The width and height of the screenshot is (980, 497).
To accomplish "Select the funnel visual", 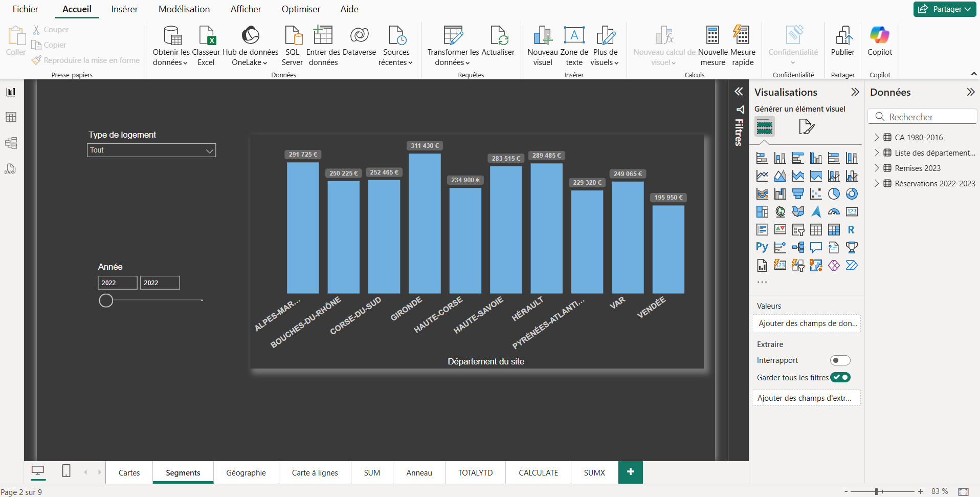I will click(x=798, y=194).
